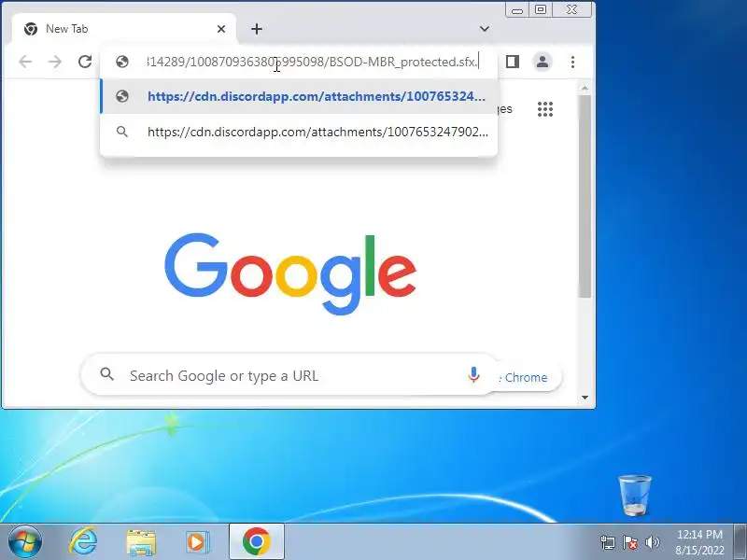Click Search Google or type a URL box
Viewport: 747px width, 560px height.
click(290, 376)
